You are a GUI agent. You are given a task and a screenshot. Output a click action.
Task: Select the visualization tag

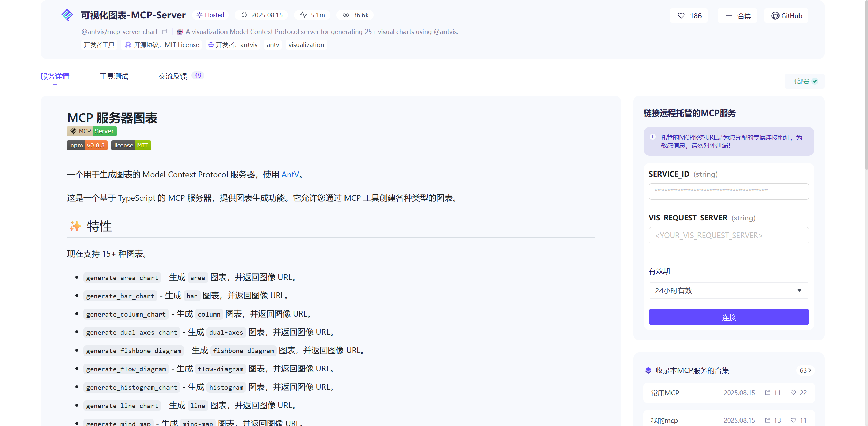click(x=306, y=45)
